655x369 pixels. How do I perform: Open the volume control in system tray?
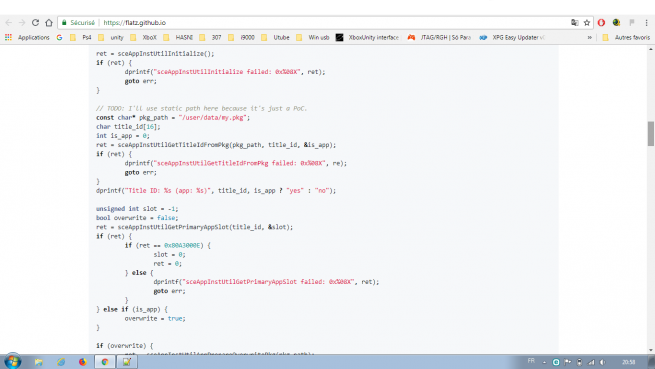point(602,362)
